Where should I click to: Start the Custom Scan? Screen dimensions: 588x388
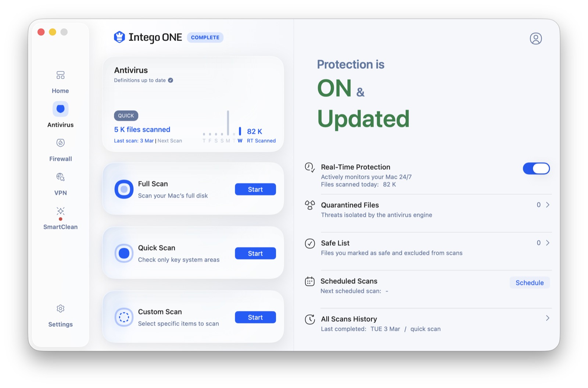click(255, 317)
